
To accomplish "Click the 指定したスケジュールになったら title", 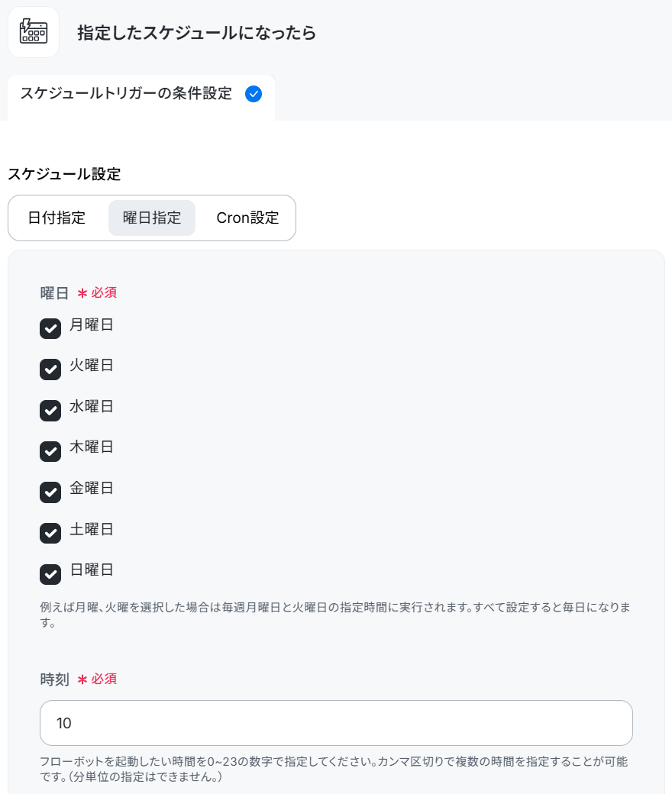I will [196, 33].
